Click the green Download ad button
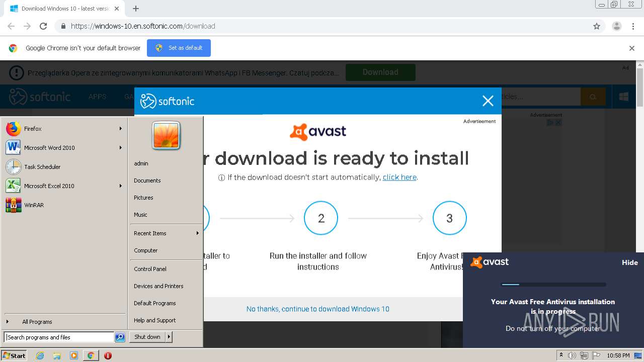Viewport: 644px width, 362px height. coord(380,72)
